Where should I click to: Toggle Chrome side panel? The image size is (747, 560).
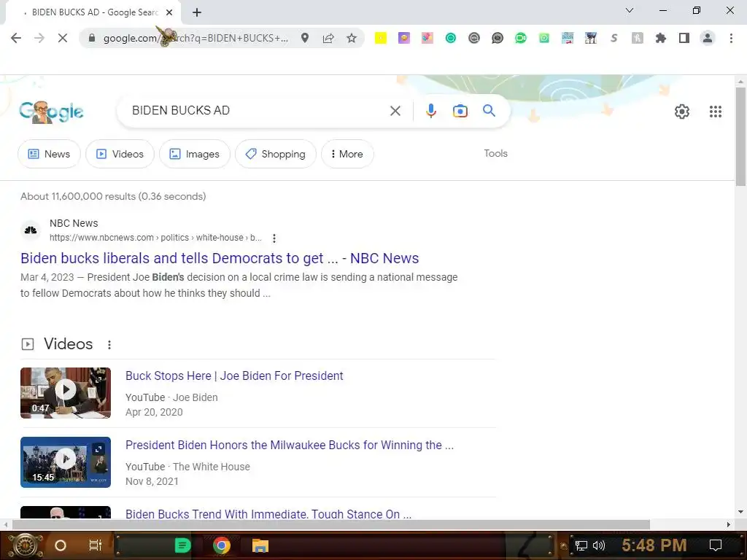click(684, 38)
